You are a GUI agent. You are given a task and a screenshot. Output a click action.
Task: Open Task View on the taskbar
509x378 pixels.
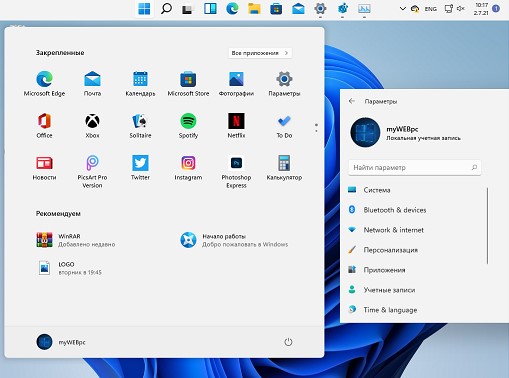tap(188, 9)
